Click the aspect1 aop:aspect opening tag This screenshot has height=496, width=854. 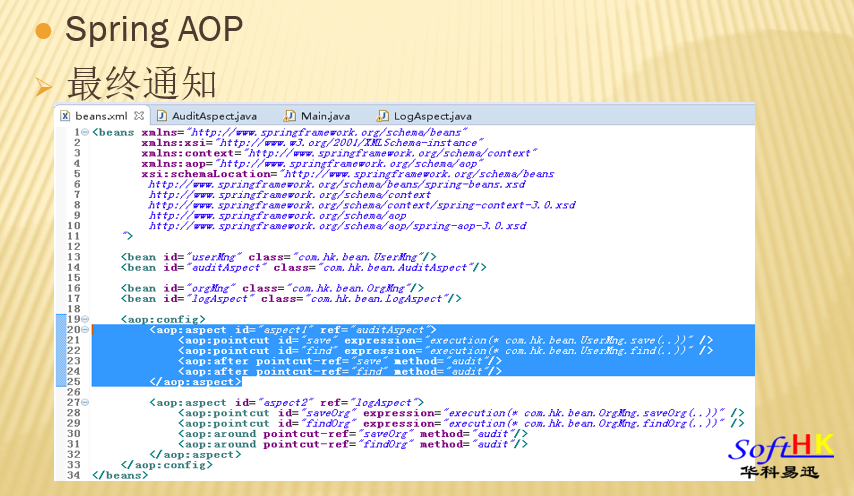293,329
